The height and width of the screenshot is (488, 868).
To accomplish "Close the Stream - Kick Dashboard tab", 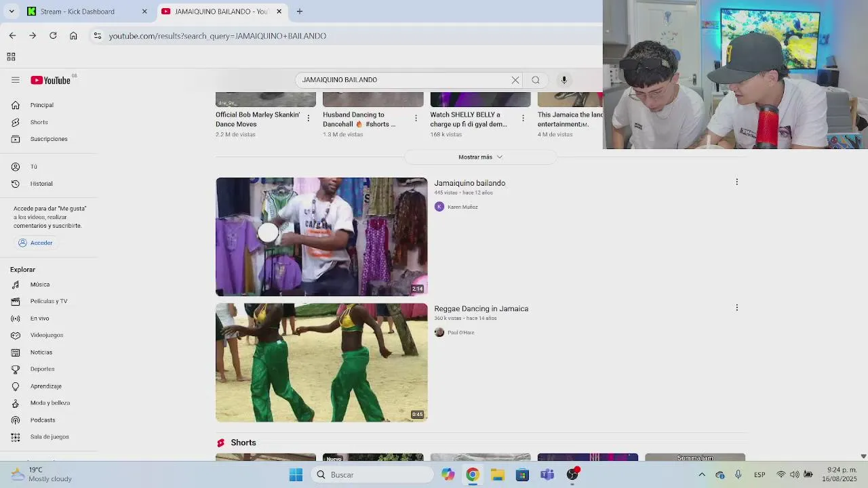I will point(144,12).
